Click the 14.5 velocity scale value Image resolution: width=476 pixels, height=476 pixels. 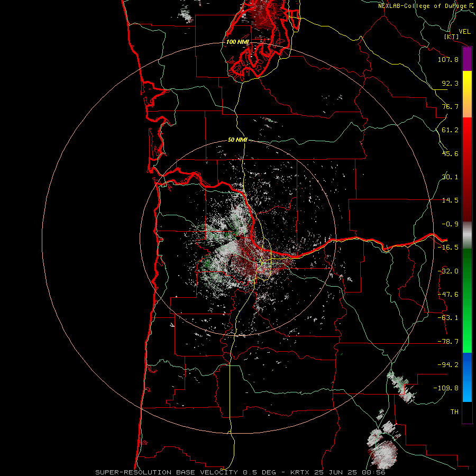[x=450, y=200]
